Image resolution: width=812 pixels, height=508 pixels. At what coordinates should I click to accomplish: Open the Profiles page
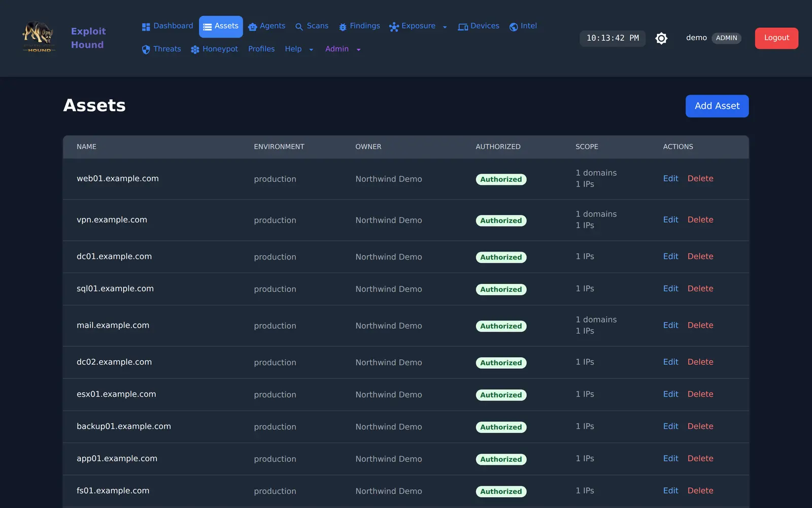click(261, 49)
